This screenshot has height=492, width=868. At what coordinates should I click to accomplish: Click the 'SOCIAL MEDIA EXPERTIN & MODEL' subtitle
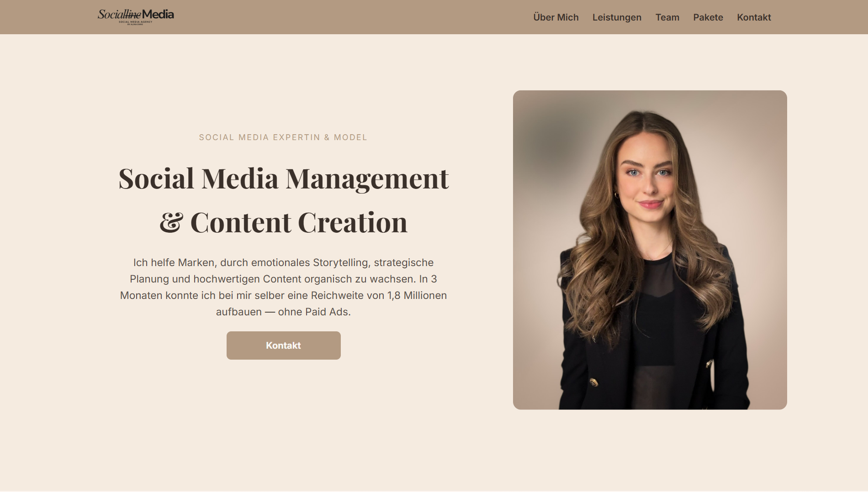tap(283, 137)
